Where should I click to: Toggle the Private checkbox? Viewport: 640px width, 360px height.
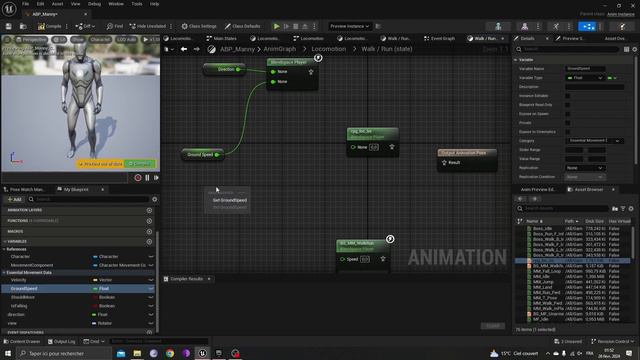pyautogui.click(x=567, y=123)
